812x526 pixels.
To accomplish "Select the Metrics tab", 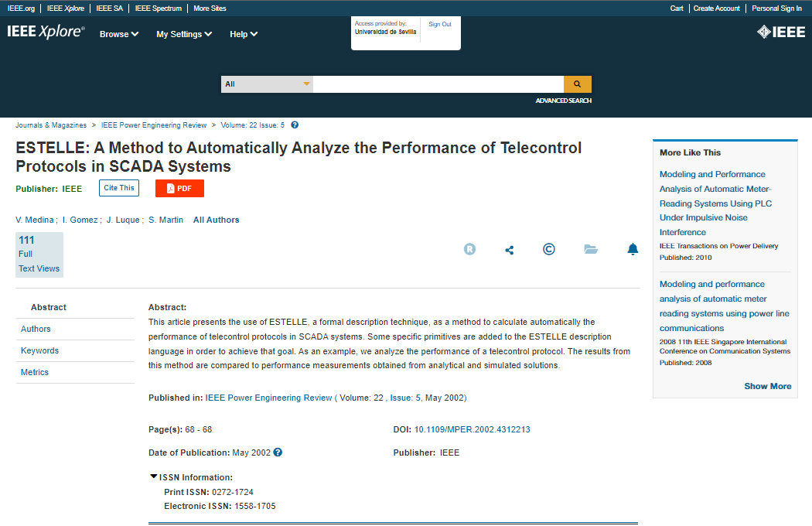I will (x=35, y=372).
